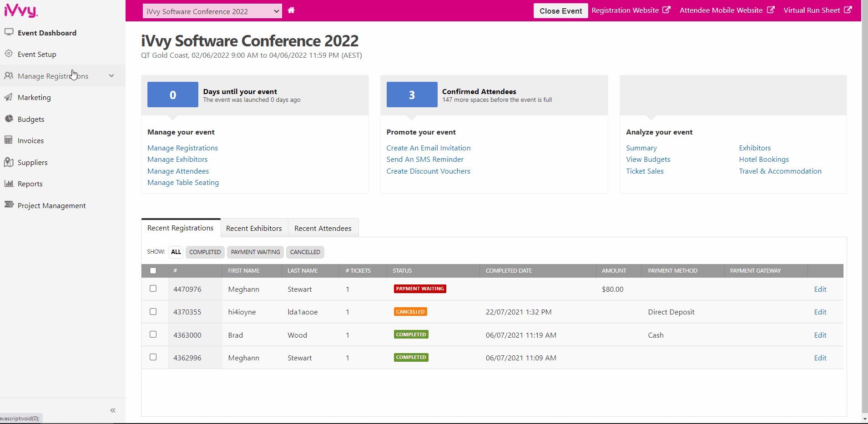Filter registrations by COMPLETED
The width and height of the screenshot is (868, 424).
pos(205,252)
